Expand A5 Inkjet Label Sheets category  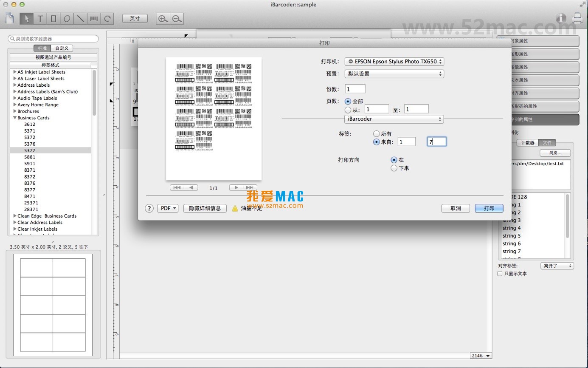click(15, 72)
